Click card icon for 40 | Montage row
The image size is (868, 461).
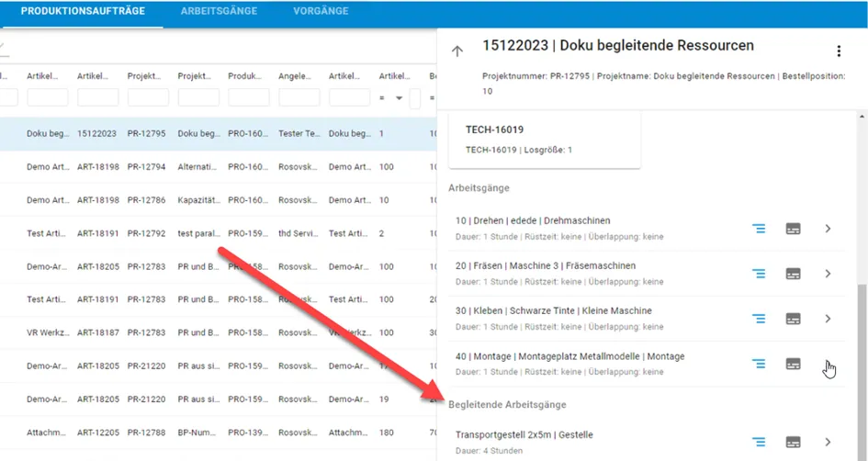click(794, 364)
